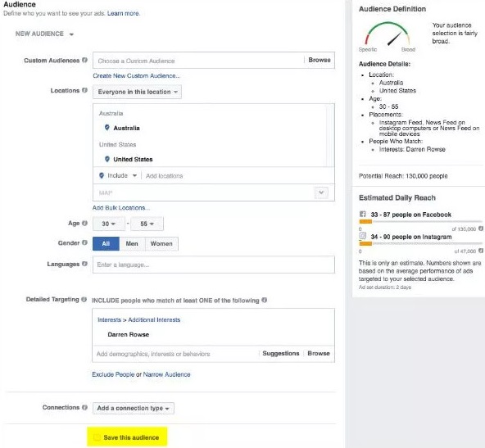This screenshot has height=448, width=485.
Task: Click info icon next to Detailed Targeting
Action: (84, 299)
